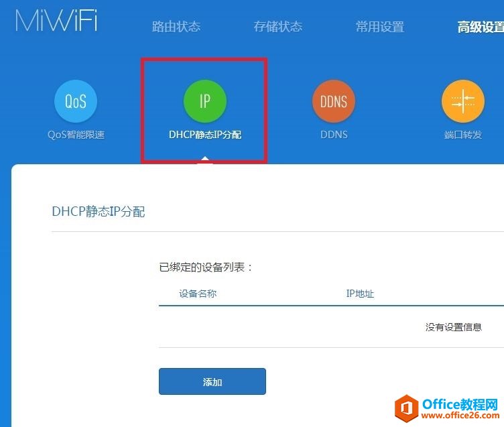Click the IP地址 column header
This screenshot has height=427, width=504.
[x=360, y=294]
